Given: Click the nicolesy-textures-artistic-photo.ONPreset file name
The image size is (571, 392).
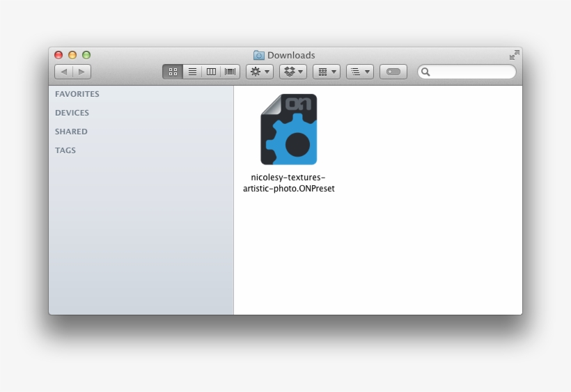Looking at the screenshot, I should pos(288,183).
